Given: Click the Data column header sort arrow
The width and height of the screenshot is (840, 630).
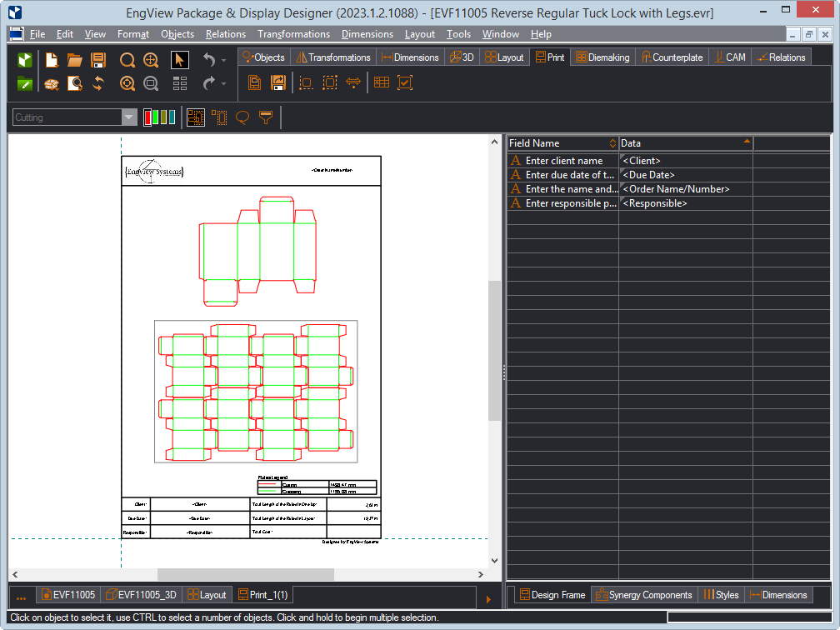Looking at the screenshot, I should (x=747, y=141).
